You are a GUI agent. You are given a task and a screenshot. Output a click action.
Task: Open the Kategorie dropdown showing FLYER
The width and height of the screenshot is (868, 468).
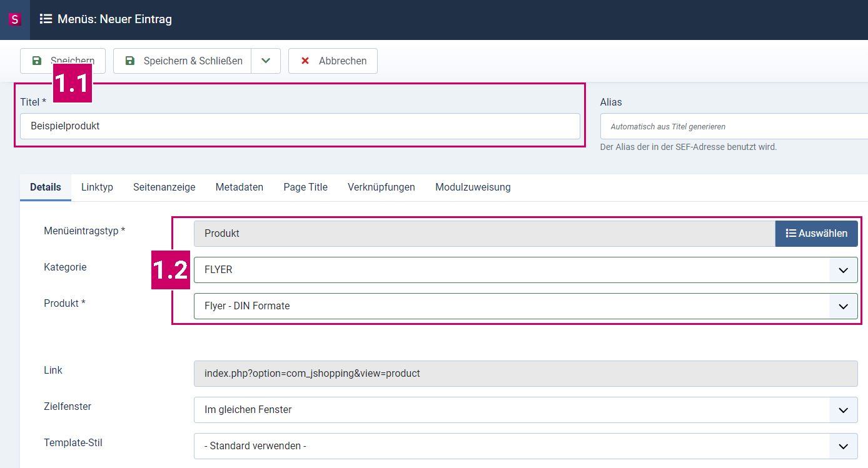(526, 270)
